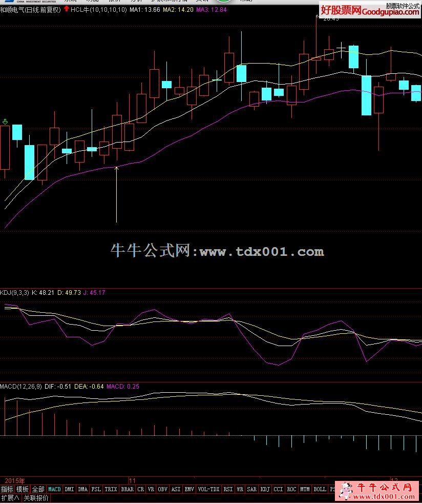Click the MACD(12,26,9) panel title
The height and width of the screenshot is (504, 422).
[21, 386]
